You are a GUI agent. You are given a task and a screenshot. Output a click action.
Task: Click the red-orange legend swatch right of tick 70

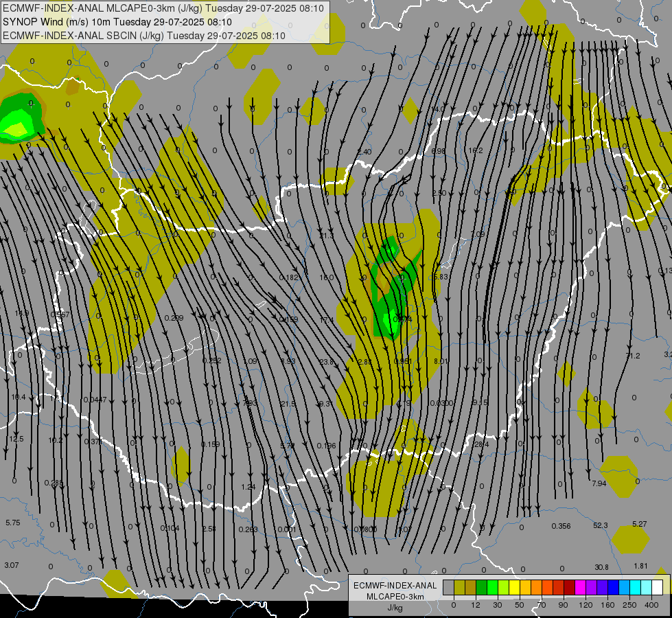[x=548, y=587]
